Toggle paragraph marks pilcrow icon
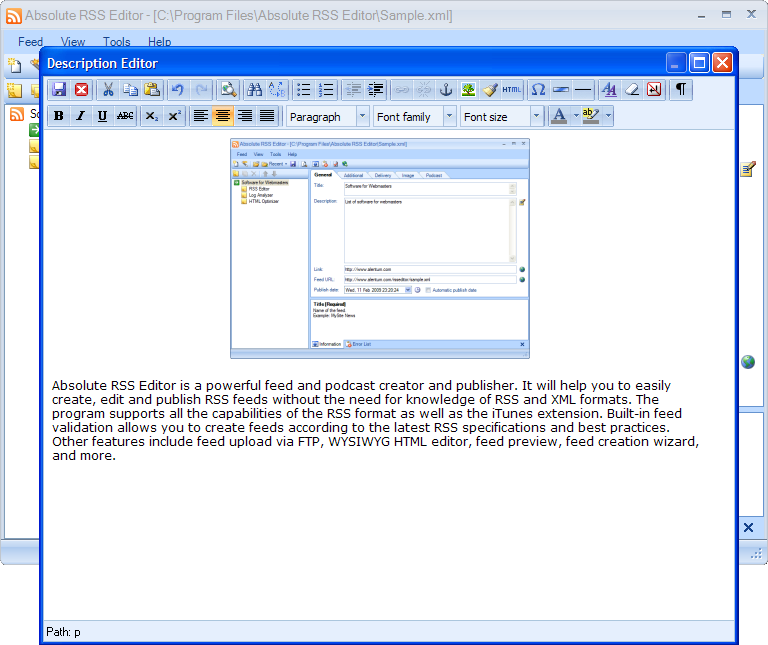Viewport: 768px width, 645px height. point(681,90)
